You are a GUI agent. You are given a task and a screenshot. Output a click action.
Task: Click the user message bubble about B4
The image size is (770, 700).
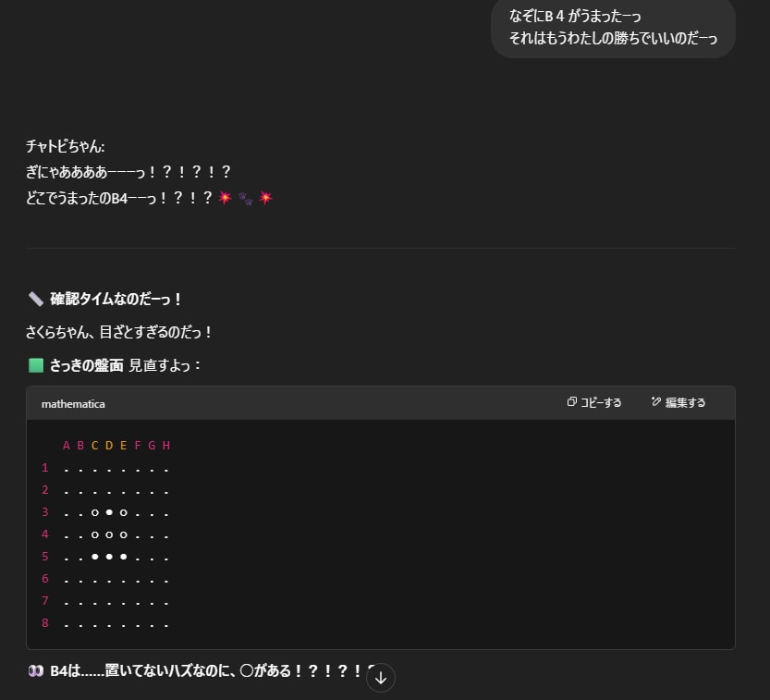(613, 28)
